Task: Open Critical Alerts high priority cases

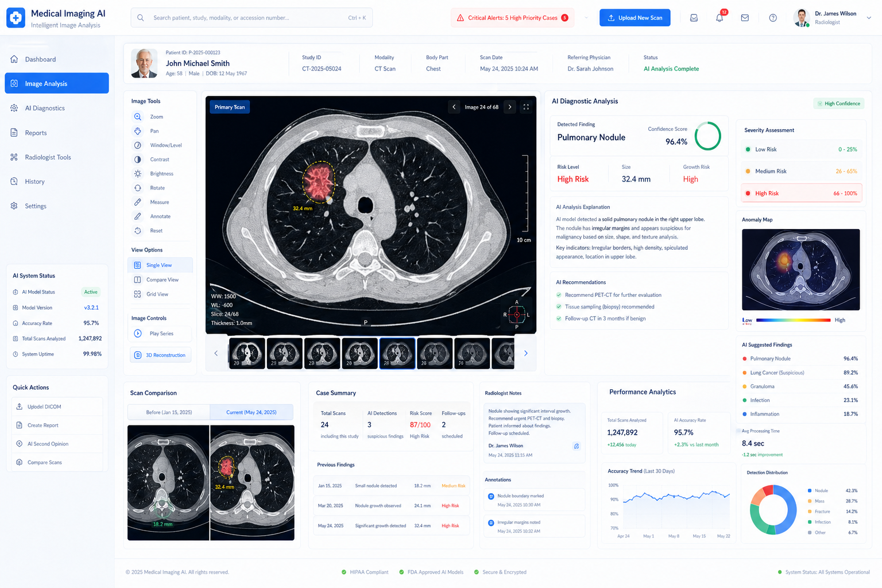Action: pos(512,18)
